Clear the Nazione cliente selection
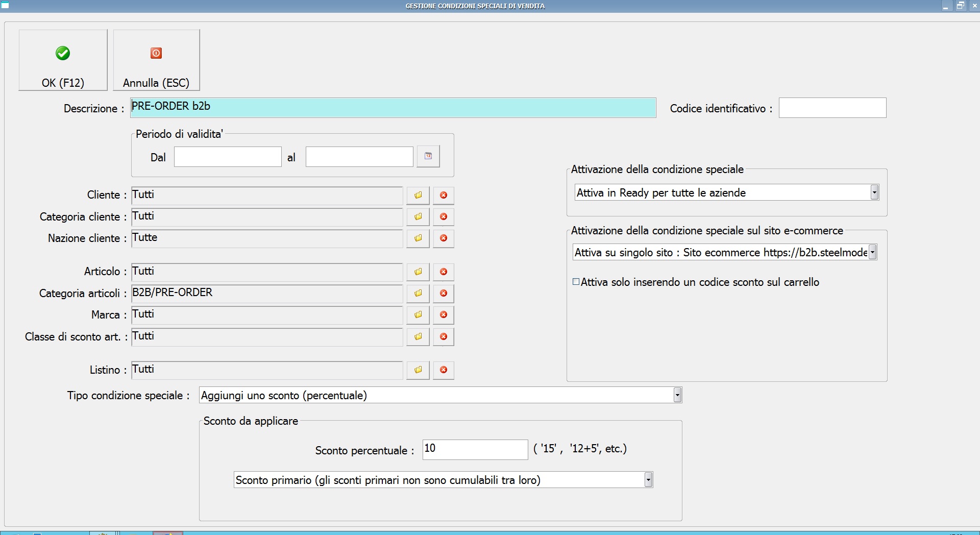 [x=444, y=238]
